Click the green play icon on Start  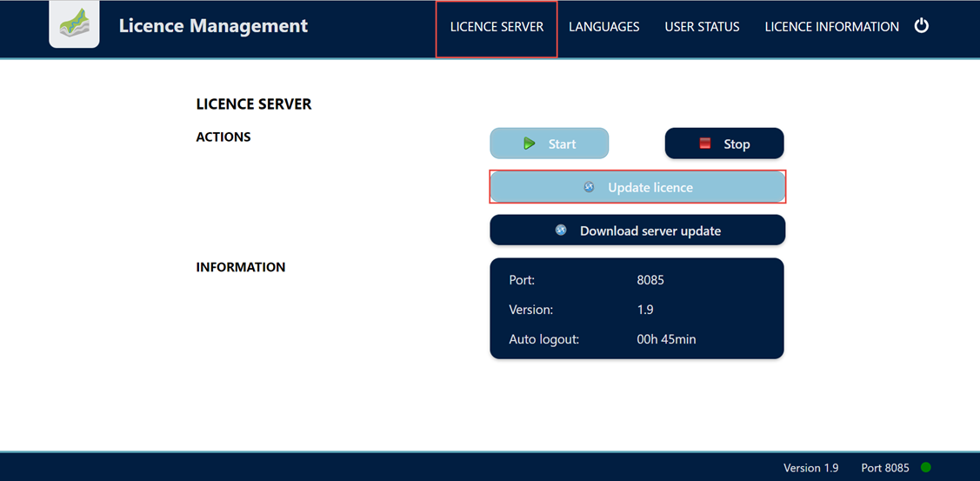[x=529, y=144]
